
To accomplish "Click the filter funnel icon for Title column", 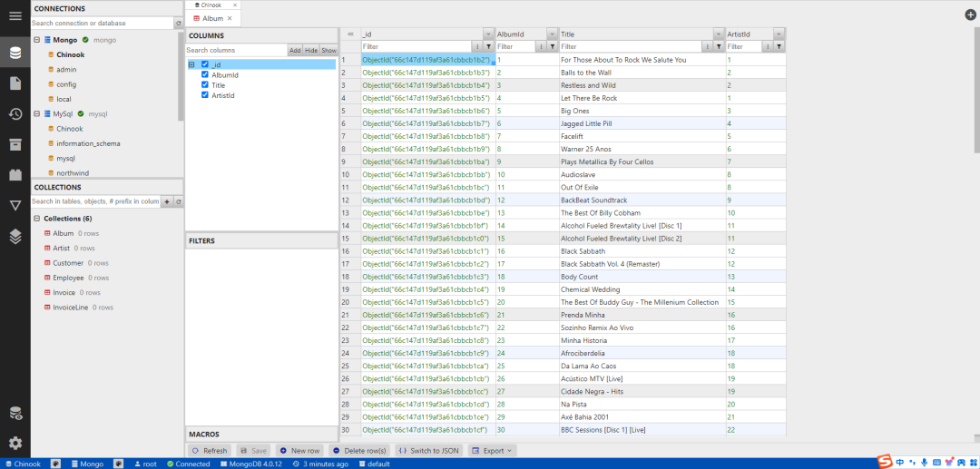I will tap(718, 46).
